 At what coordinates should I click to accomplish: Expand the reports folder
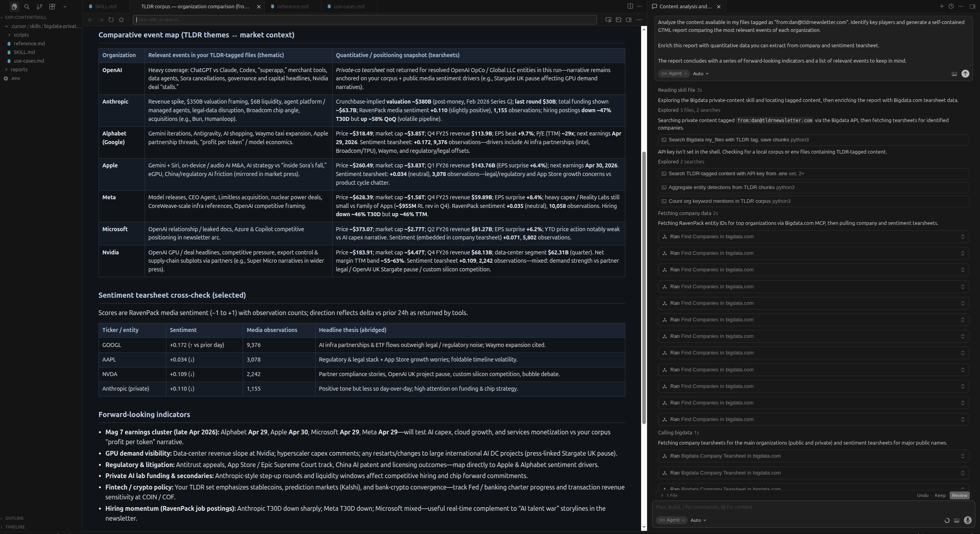coord(19,69)
